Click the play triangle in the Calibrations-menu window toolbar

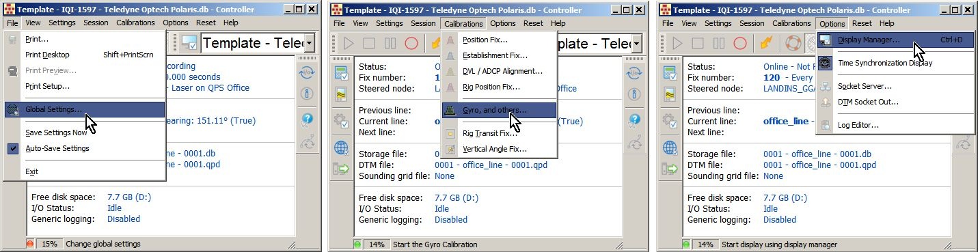(349, 43)
